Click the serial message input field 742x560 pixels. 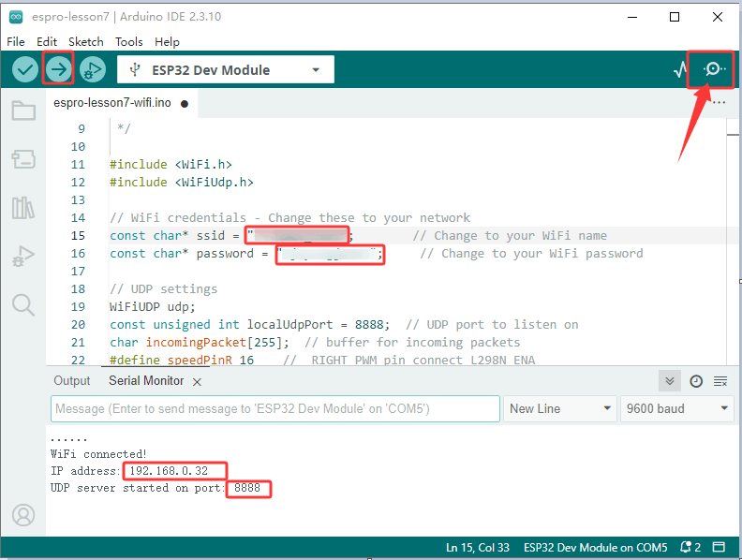[x=275, y=408]
